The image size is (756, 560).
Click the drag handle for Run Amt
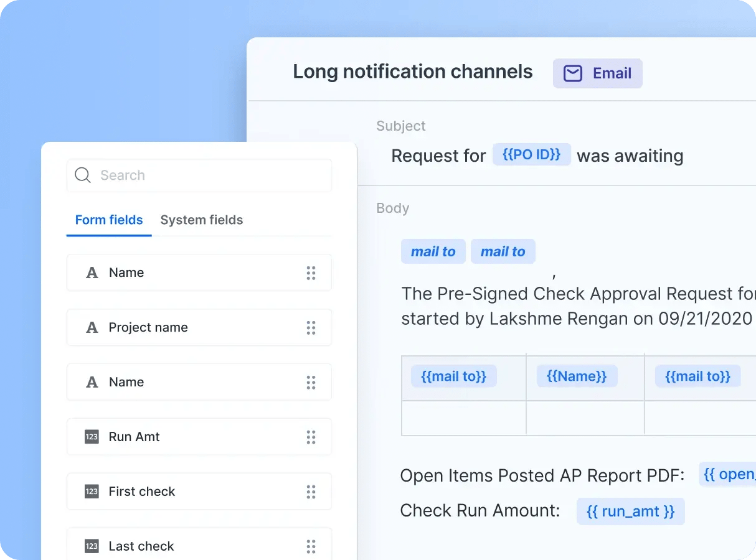311,437
